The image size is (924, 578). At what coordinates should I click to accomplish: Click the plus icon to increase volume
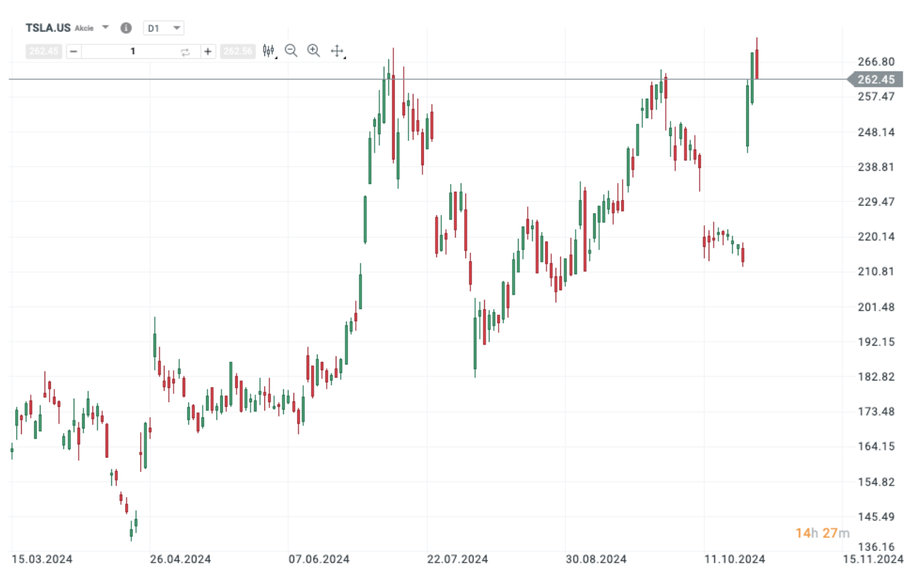(x=207, y=51)
